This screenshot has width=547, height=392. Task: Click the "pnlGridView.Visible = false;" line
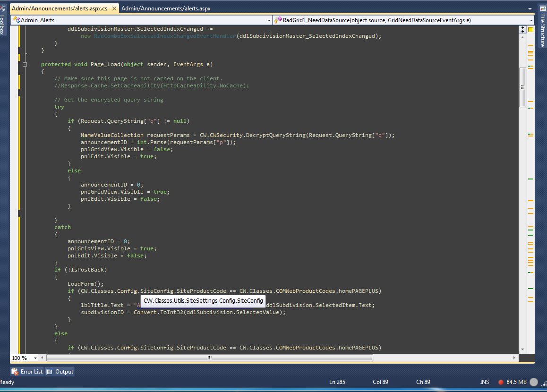coord(127,150)
